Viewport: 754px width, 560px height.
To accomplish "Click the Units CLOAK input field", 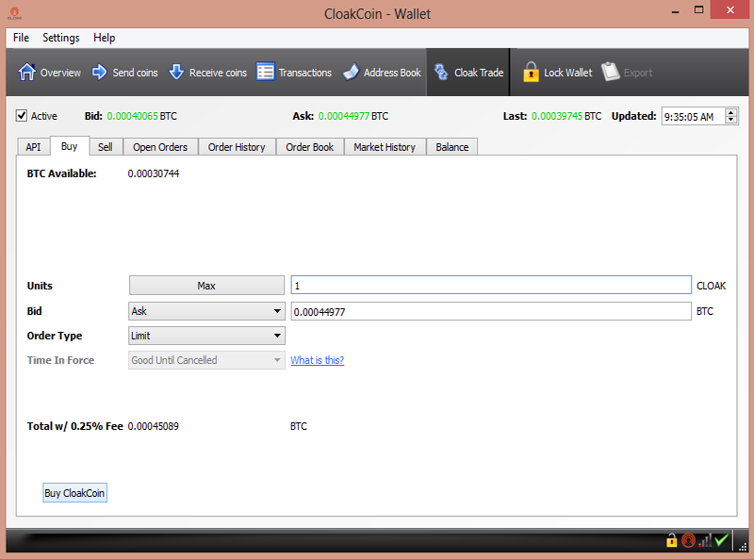I will pyautogui.click(x=490, y=286).
